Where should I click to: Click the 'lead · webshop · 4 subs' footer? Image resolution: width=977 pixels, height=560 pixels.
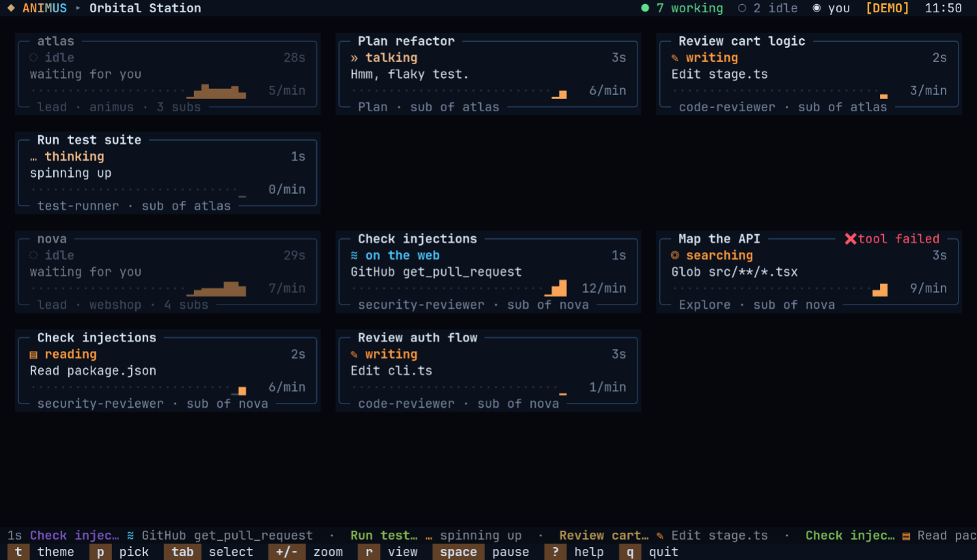123,305
